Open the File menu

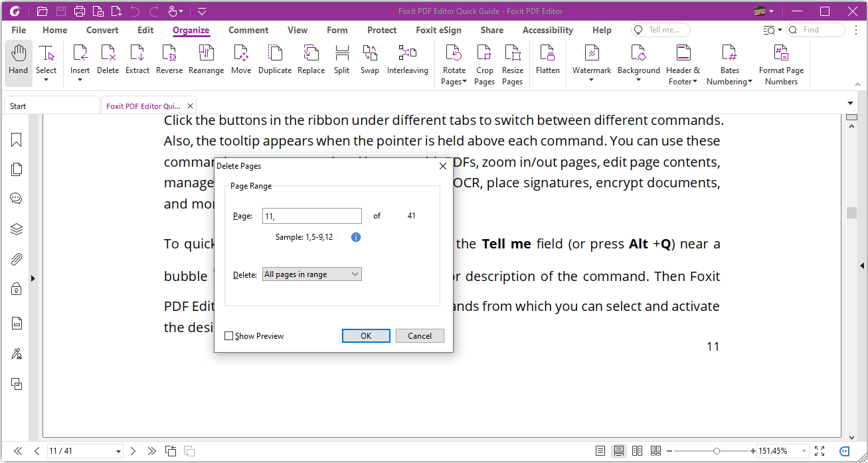click(x=19, y=30)
